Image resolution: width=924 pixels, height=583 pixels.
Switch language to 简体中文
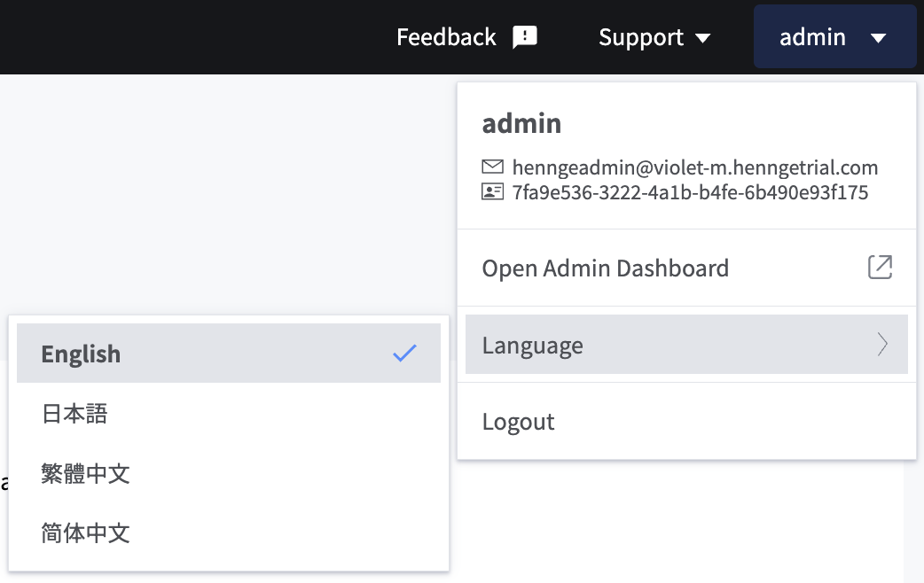point(229,533)
